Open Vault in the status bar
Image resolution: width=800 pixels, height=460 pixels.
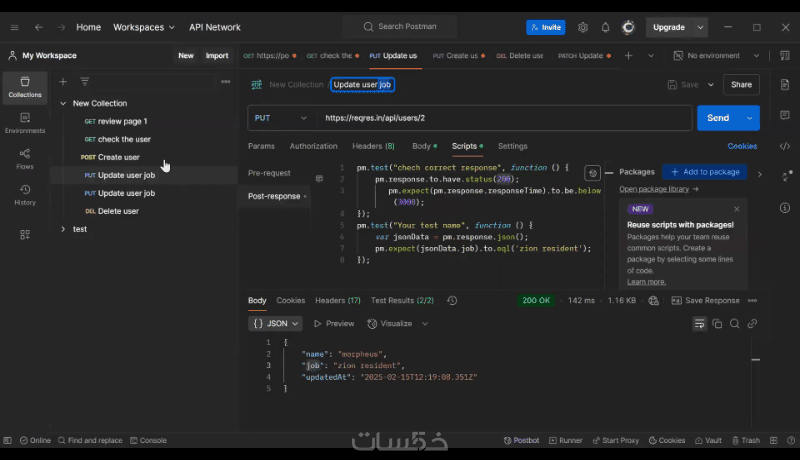709,441
